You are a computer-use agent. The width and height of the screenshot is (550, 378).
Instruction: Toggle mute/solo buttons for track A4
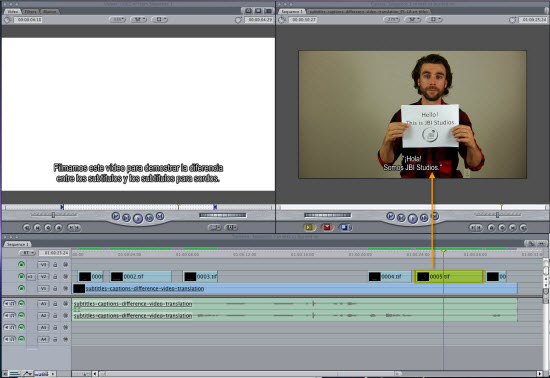pyautogui.click(x=9, y=339)
